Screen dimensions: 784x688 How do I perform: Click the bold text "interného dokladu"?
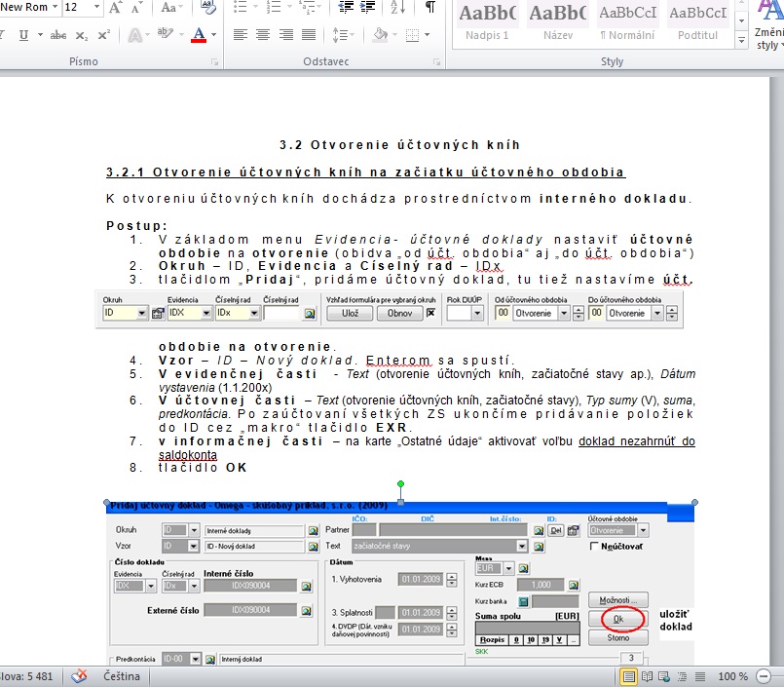point(613,199)
